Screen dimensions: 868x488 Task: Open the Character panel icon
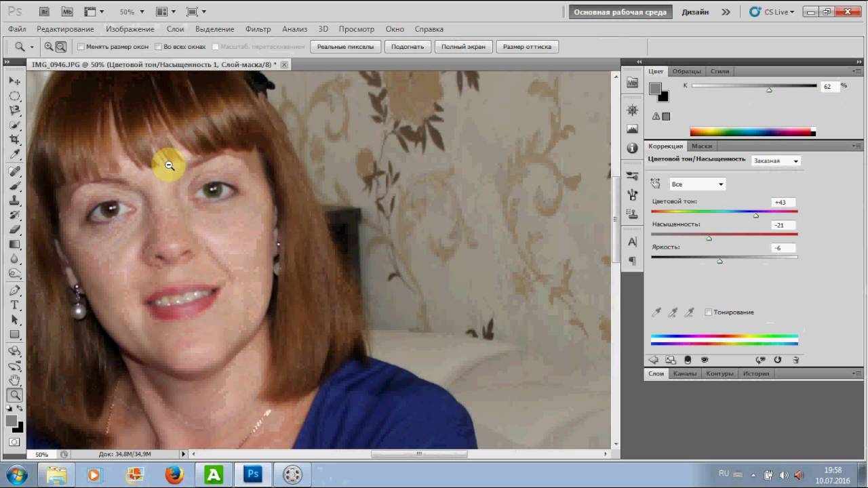633,242
